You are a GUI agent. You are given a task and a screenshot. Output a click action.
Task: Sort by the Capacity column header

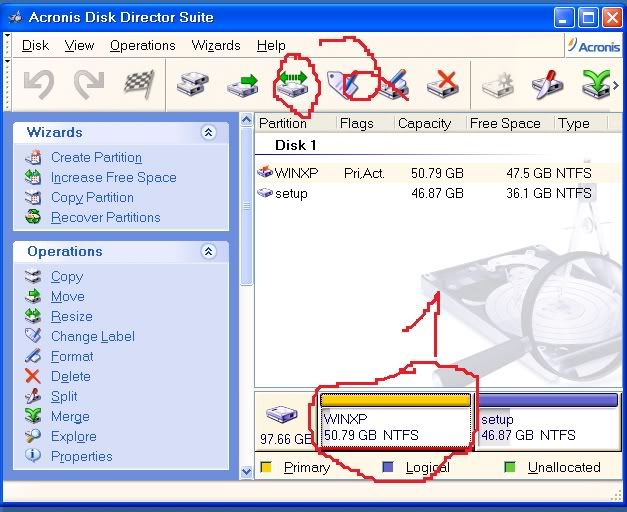[x=430, y=123]
